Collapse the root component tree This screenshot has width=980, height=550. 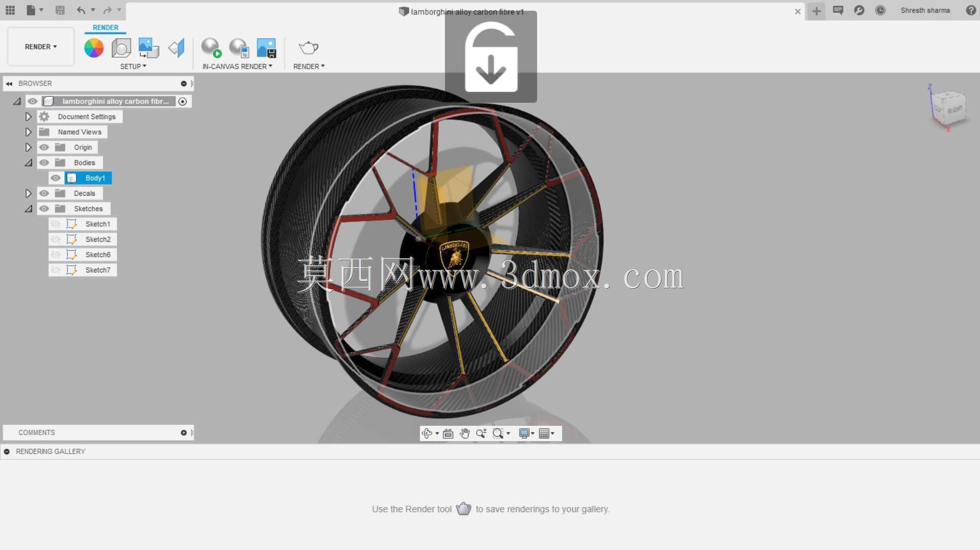click(17, 101)
